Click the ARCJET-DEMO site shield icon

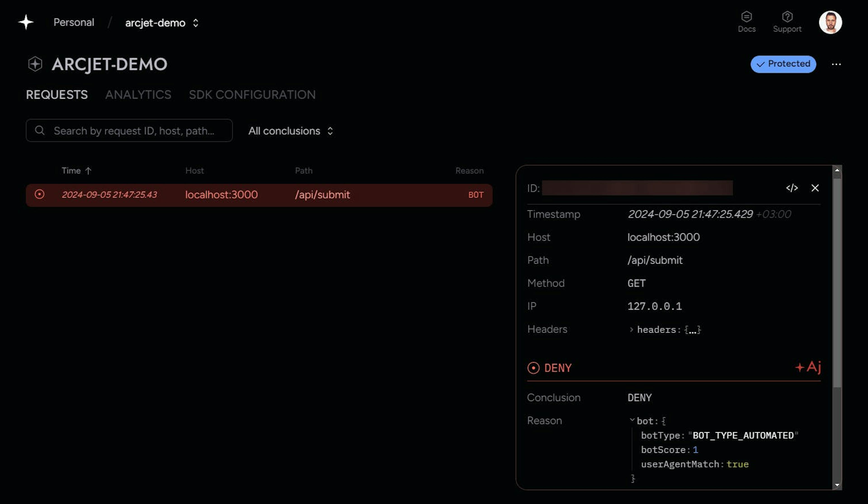(35, 64)
